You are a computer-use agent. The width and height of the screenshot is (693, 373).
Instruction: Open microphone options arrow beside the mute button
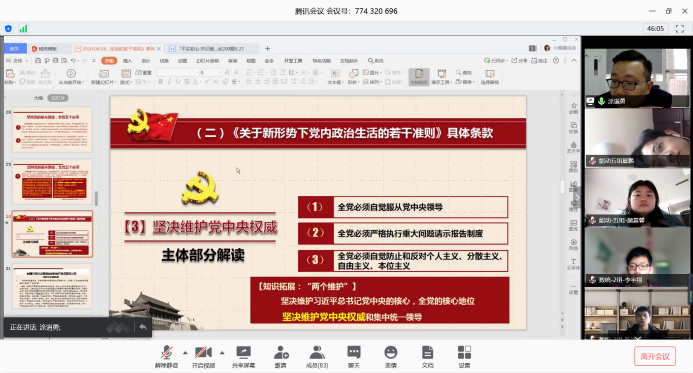[x=185, y=353]
